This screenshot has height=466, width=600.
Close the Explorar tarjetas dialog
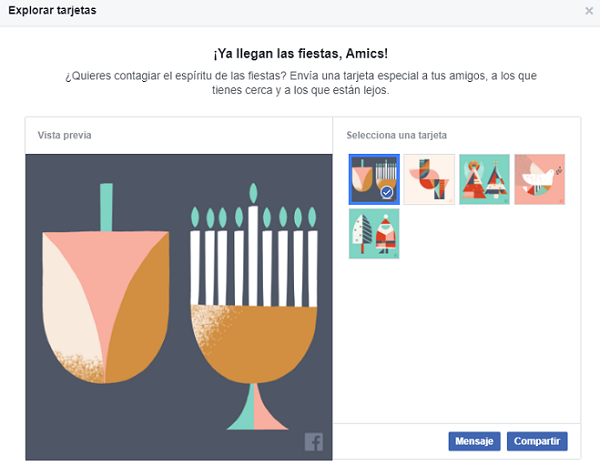coord(588,11)
